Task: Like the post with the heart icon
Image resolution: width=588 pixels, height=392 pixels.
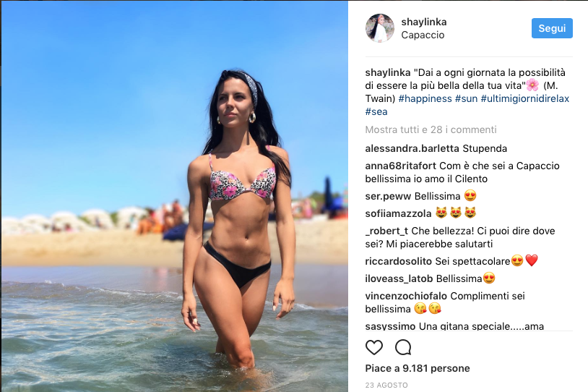Action: coord(374,347)
